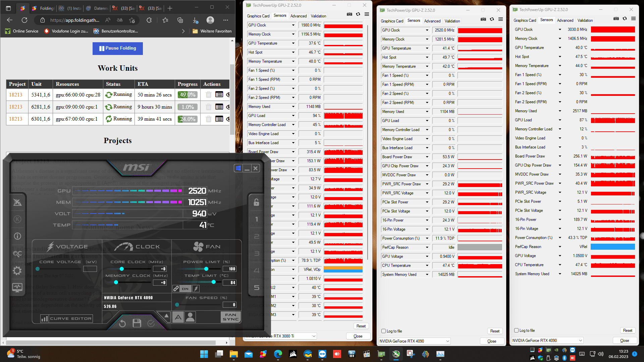Expand Board Power Draw dropdown in rightmost GPU-Z

coord(560,156)
